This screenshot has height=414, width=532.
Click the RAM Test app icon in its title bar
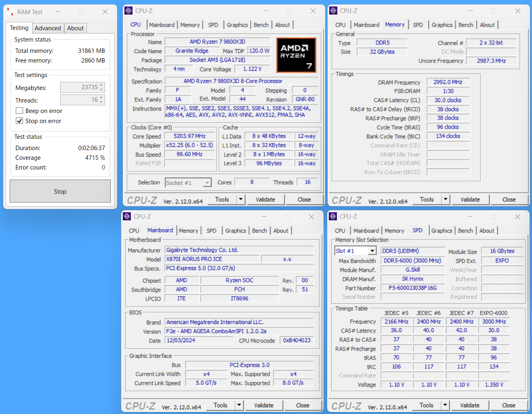pyautogui.click(x=11, y=12)
